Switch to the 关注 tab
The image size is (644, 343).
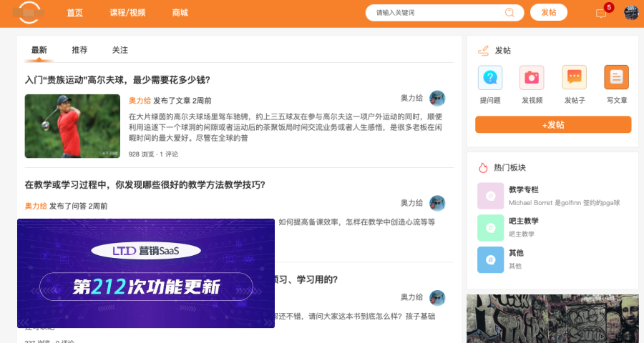point(120,50)
